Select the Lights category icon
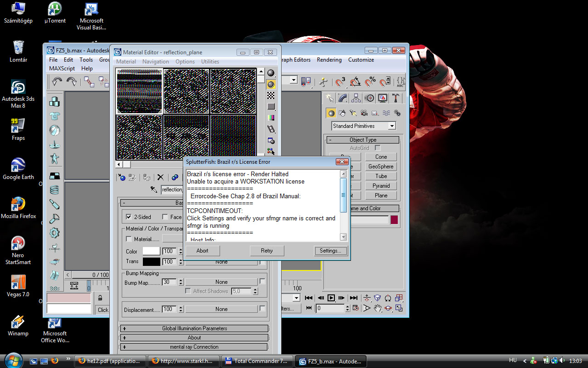The image size is (588, 368). (353, 113)
